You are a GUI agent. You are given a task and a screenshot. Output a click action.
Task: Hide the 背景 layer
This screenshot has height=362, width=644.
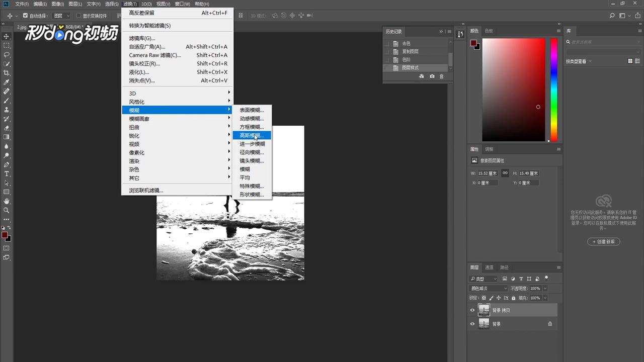[x=472, y=324]
